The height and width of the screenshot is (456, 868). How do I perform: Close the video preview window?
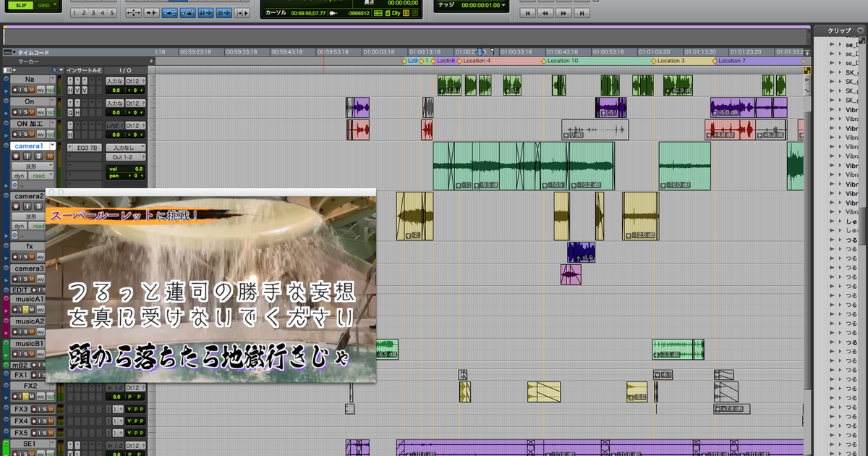51,193
